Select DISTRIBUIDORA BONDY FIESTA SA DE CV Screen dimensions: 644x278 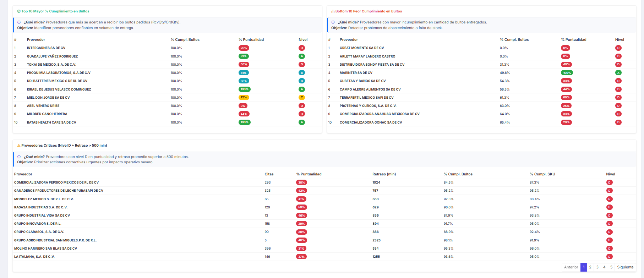point(372,65)
